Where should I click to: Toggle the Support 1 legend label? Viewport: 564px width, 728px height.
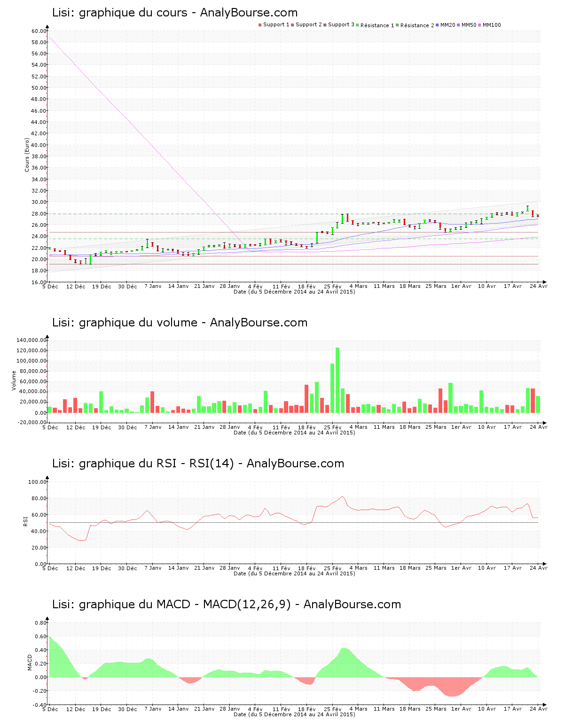point(276,24)
